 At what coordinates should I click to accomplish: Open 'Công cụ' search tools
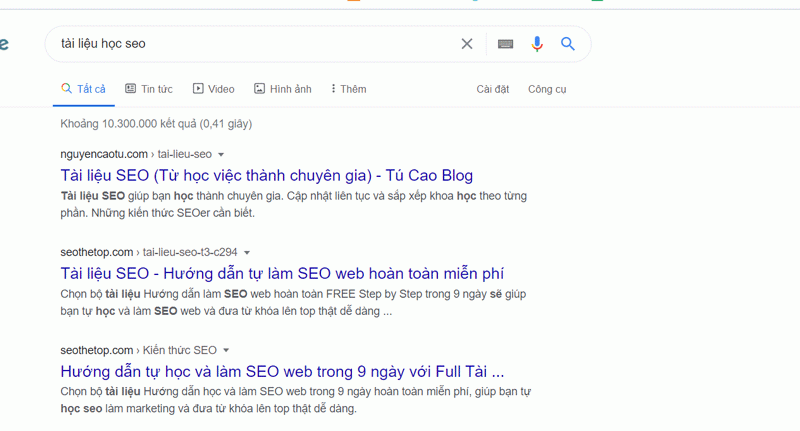click(547, 89)
